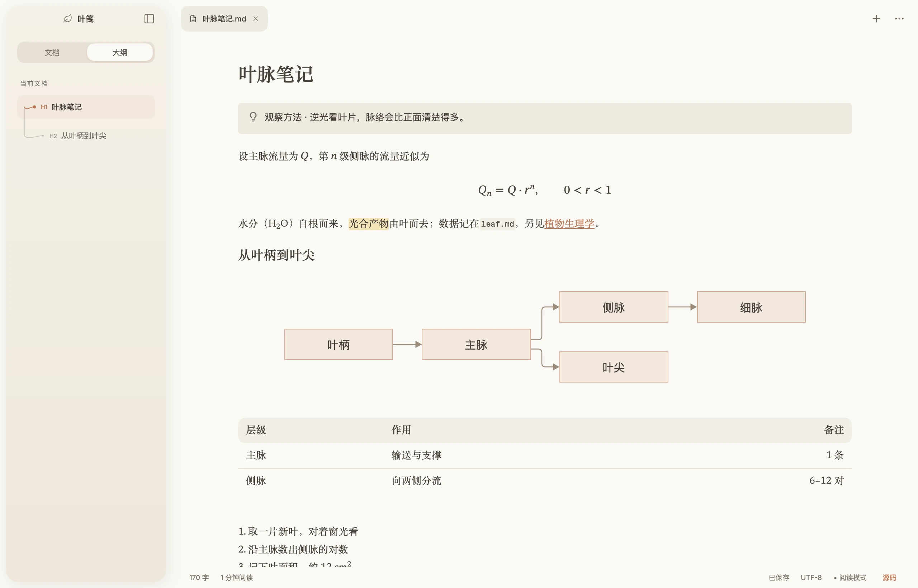Click the leaf logo icon beside 叶笺
Viewport: 918px width, 588px height.
[67, 19]
